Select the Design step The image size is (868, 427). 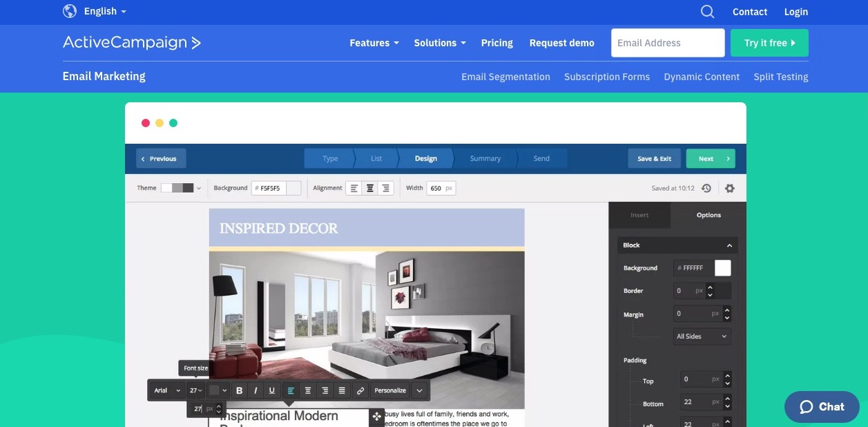pyautogui.click(x=425, y=158)
